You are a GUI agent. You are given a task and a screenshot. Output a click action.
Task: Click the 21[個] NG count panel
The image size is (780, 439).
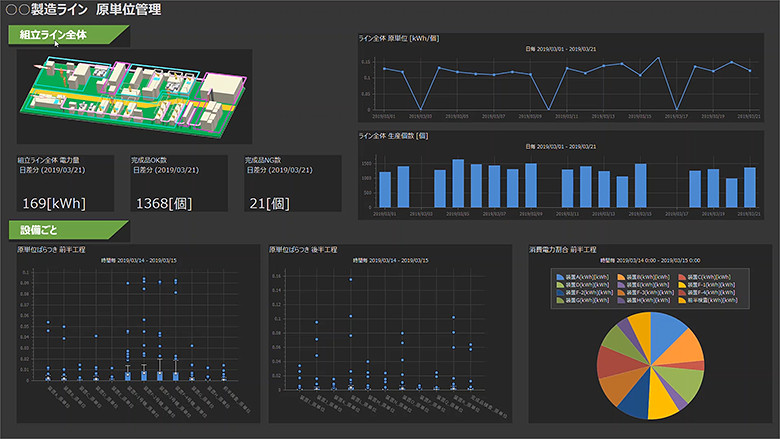pyautogui.click(x=293, y=185)
